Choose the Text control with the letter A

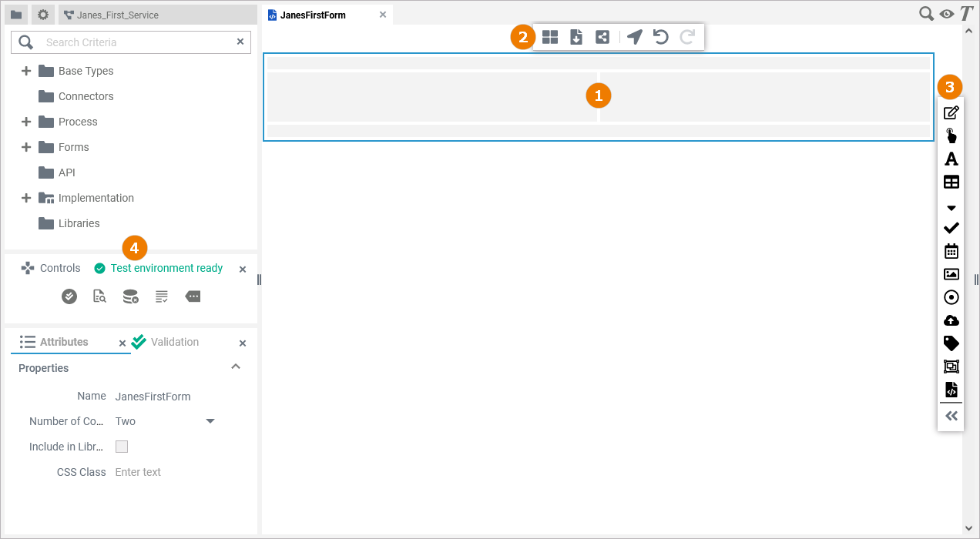pyautogui.click(x=951, y=159)
